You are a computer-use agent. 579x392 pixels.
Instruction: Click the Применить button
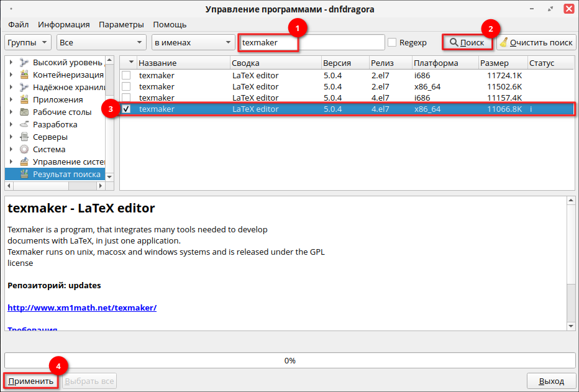[x=31, y=381]
